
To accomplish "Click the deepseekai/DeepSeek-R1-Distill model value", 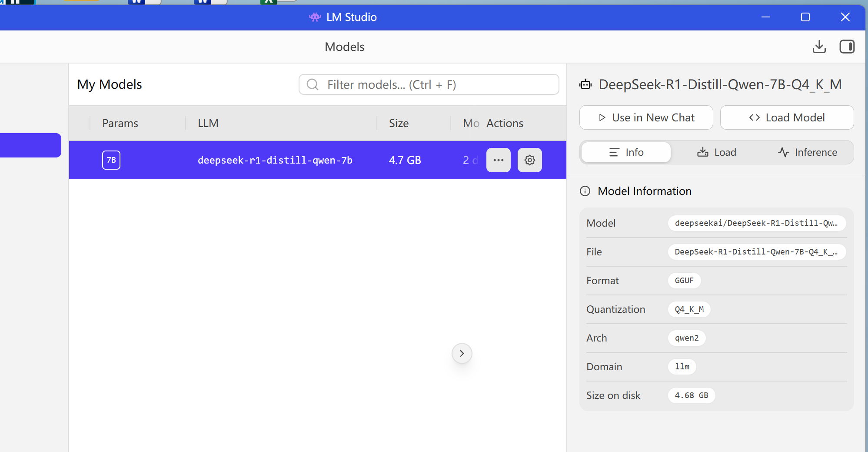I will point(757,223).
